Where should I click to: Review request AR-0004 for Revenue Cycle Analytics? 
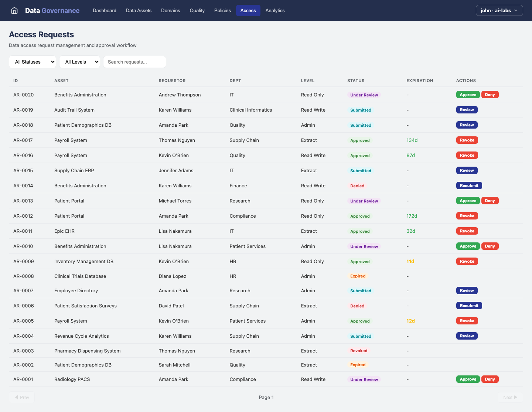[467, 336]
